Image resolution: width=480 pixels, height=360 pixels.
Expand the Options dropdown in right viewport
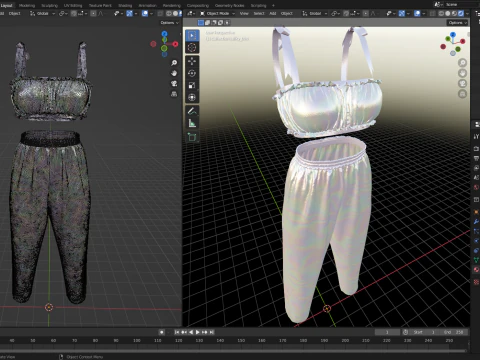(458, 23)
